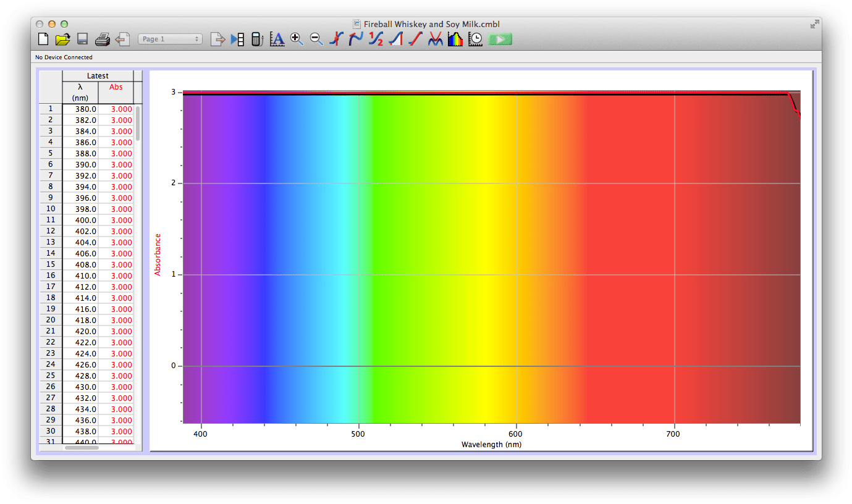This screenshot has height=504, width=852.
Task: Select the Examine tool
Action: pyautogui.click(x=335, y=38)
